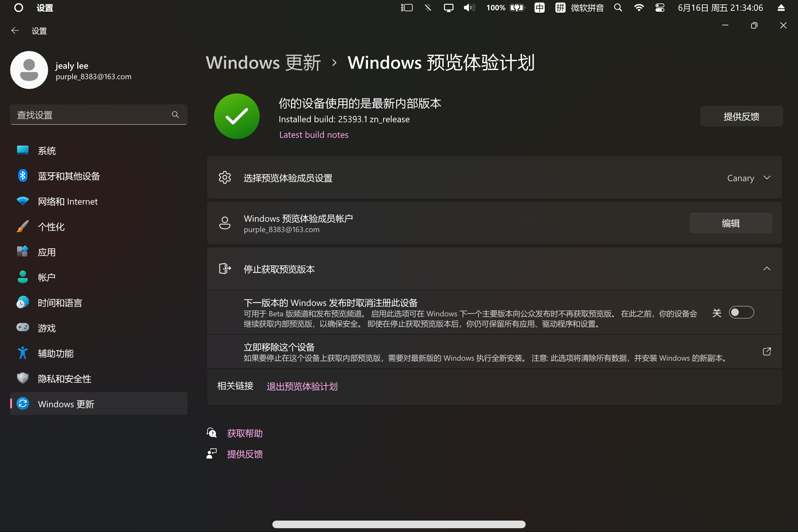Click the search magnifier in 查找设置 box

click(175, 115)
